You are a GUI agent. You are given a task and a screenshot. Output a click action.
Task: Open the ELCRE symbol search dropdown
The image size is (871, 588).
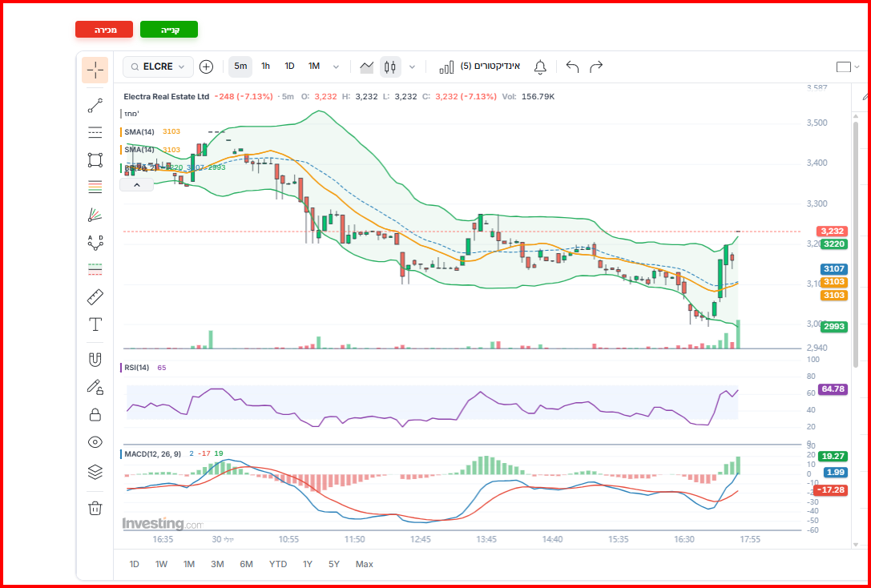coord(159,66)
